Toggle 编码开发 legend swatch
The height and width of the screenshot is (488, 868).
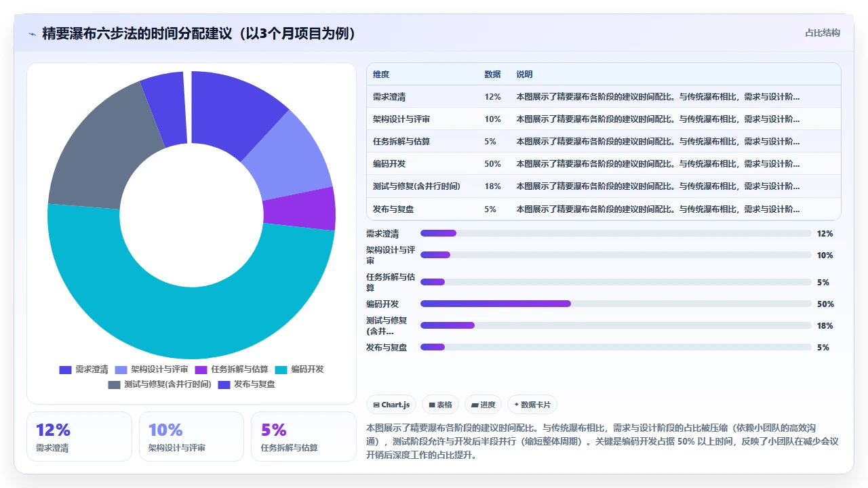click(x=281, y=370)
